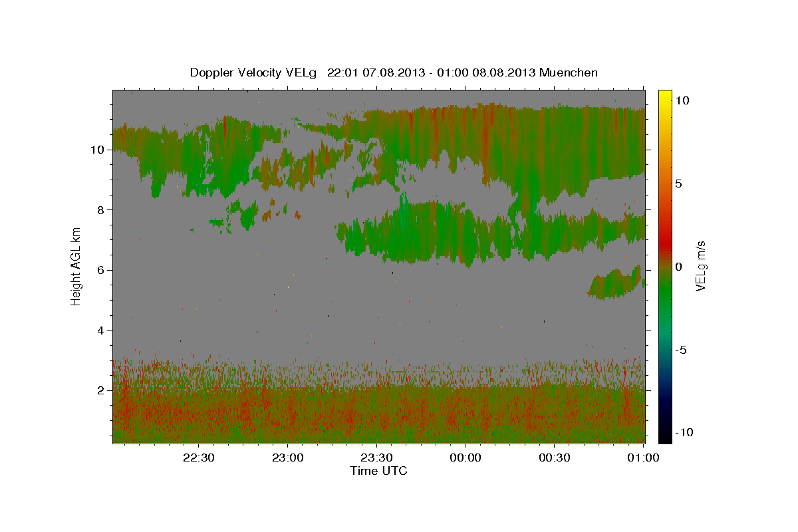Screen dimensions: 798x532
Task: Click the 23:30 time tick label
Action: coord(376,458)
